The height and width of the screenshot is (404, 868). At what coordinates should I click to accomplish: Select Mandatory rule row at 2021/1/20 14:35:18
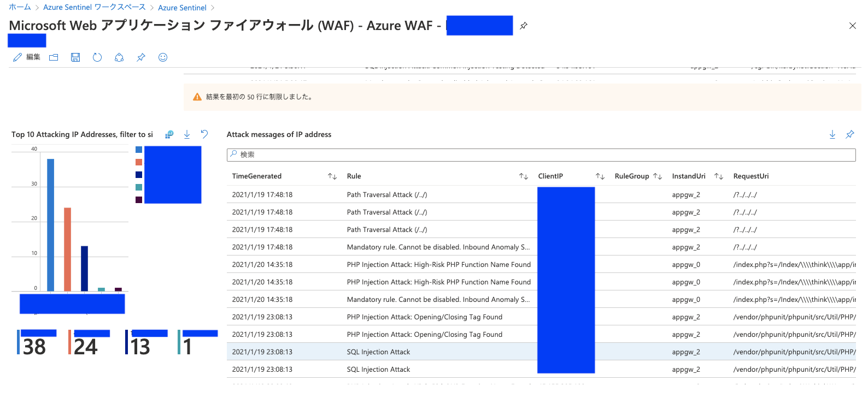[x=541, y=299]
